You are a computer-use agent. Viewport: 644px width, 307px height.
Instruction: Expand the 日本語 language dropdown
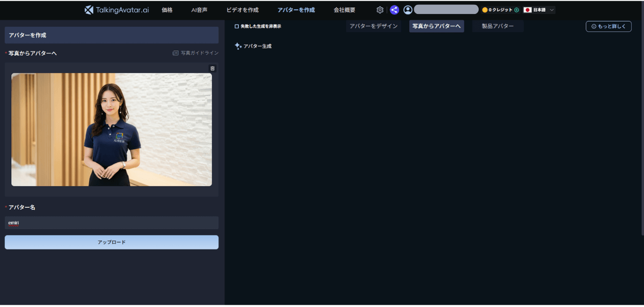click(539, 10)
